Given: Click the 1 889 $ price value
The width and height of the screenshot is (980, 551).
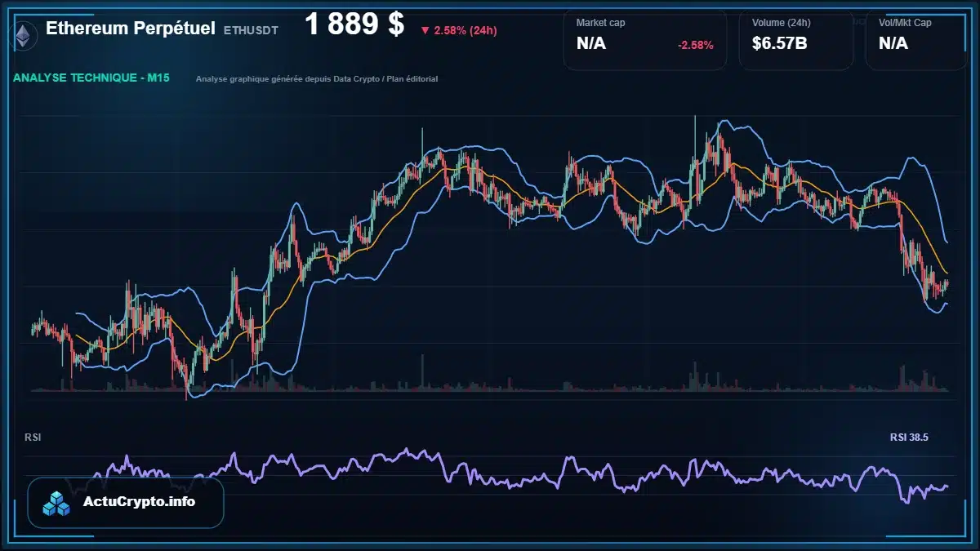Looking at the screenshot, I should 354,24.
